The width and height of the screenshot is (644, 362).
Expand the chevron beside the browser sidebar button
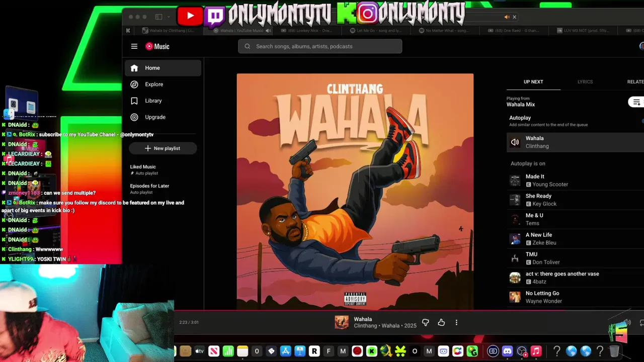click(169, 17)
